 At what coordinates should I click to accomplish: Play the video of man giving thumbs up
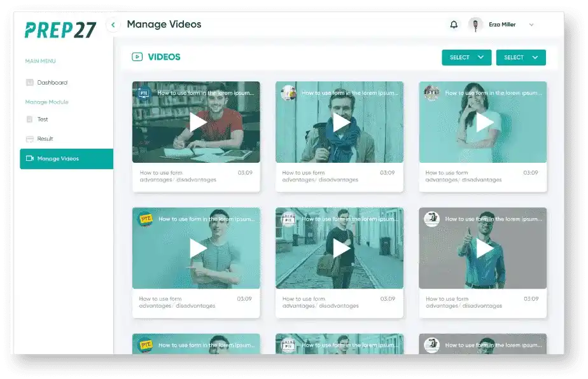[x=484, y=248]
